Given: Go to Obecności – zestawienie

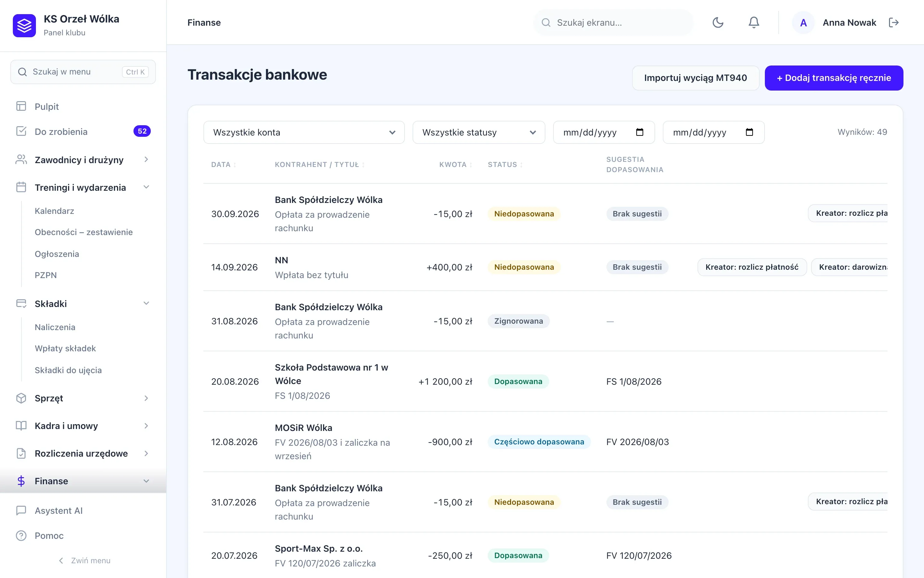Looking at the screenshot, I should 84,232.
